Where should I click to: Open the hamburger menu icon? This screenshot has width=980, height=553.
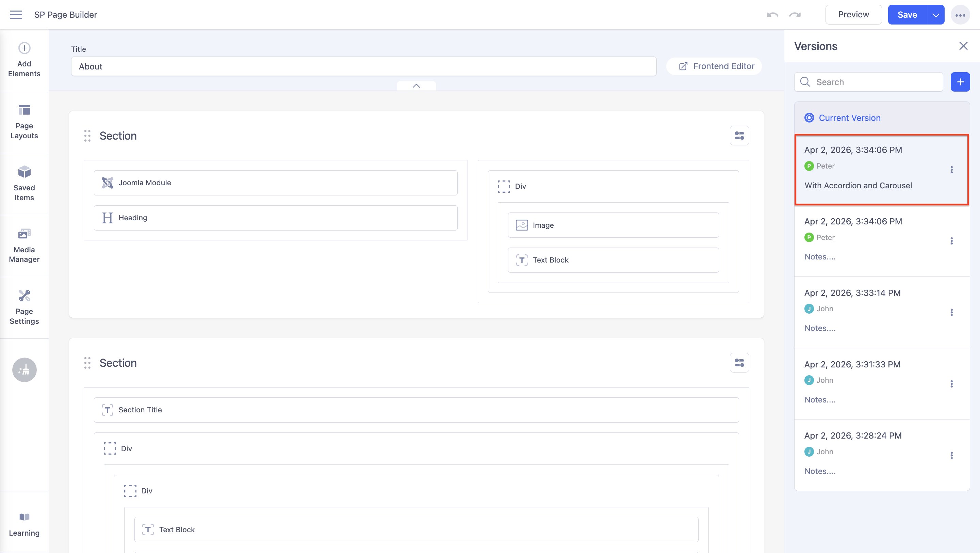coord(16,15)
